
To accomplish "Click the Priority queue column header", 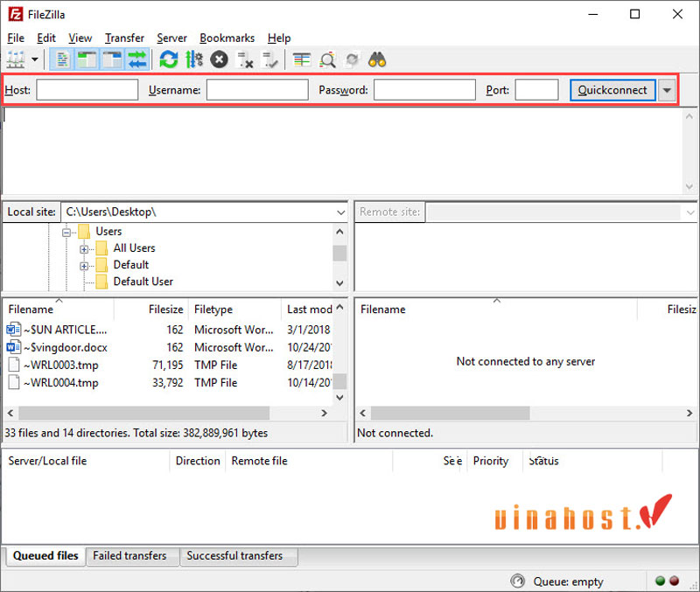I will coord(494,461).
